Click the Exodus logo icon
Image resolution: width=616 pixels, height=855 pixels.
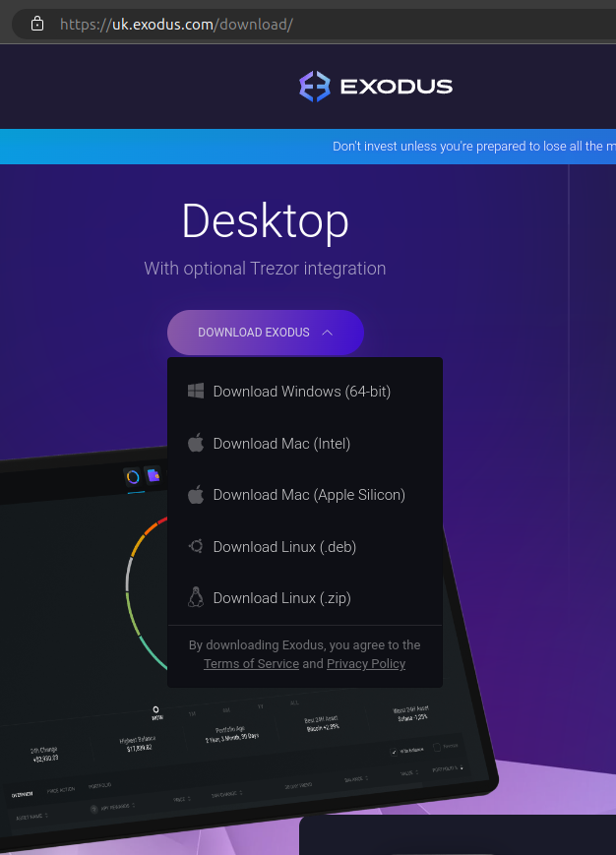click(315, 87)
